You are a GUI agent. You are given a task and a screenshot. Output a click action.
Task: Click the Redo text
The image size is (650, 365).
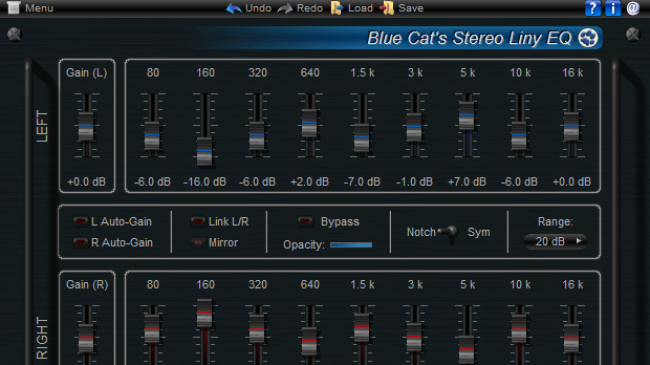[x=310, y=8]
